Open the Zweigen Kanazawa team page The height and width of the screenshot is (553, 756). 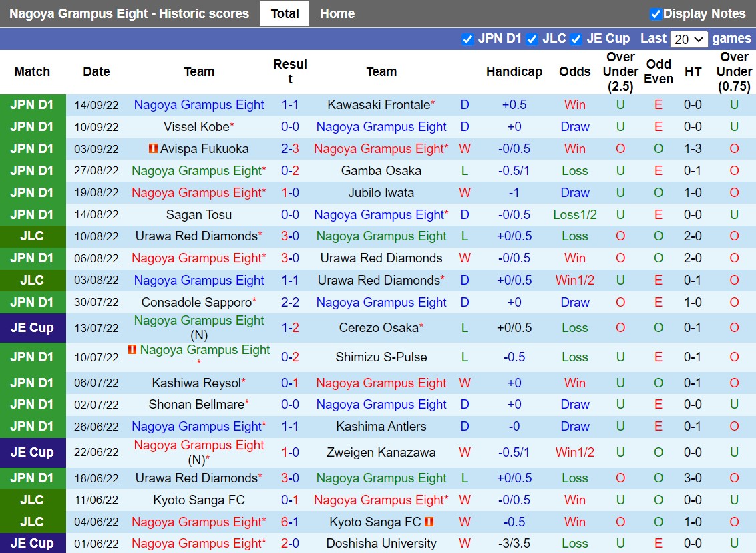[x=381, y=452]
